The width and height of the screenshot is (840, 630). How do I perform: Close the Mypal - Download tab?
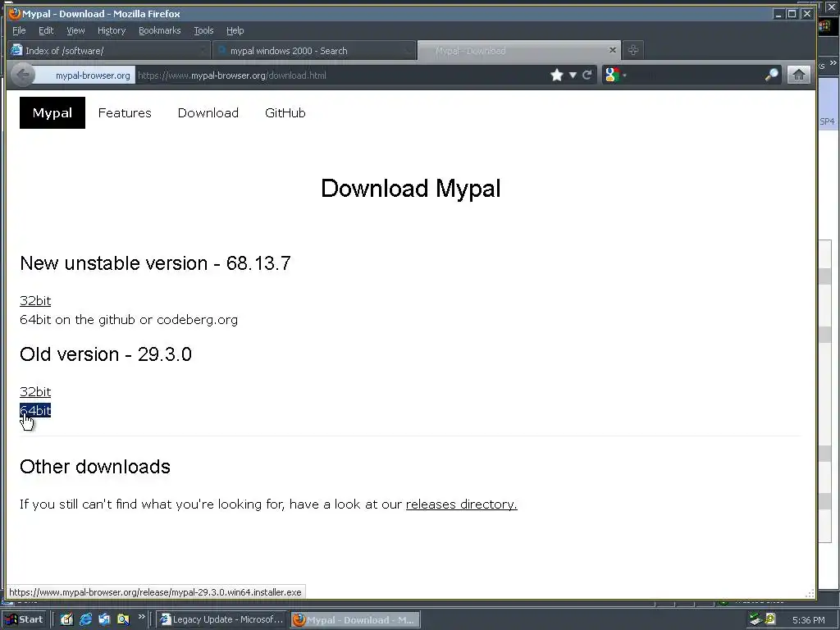click(x=612, y=50)
